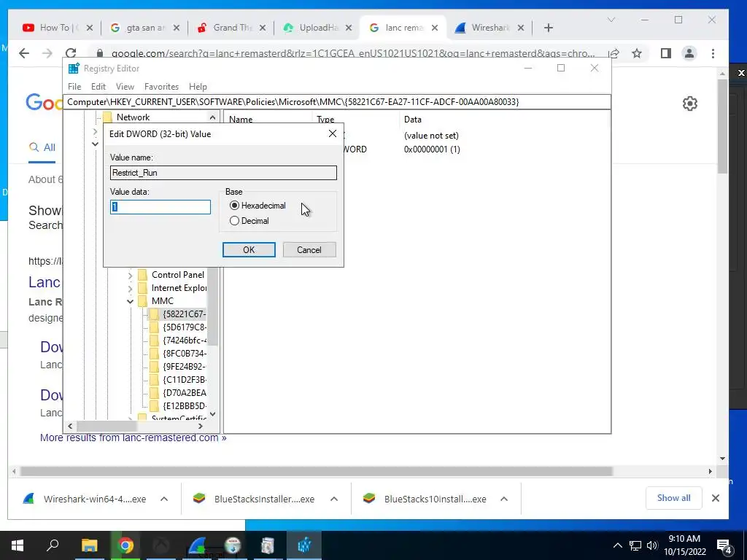This screenshot has height=560, width=747.
Task: Open Registry Editor Favorites menu
Action: tap(161, 87)
